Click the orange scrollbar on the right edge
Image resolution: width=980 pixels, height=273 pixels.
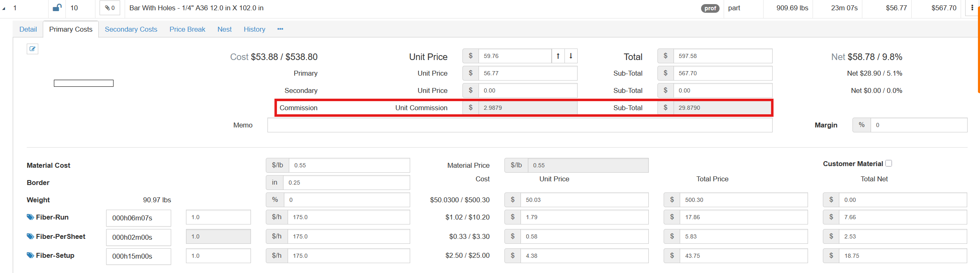pyautogui.click(x=978, y=49)
